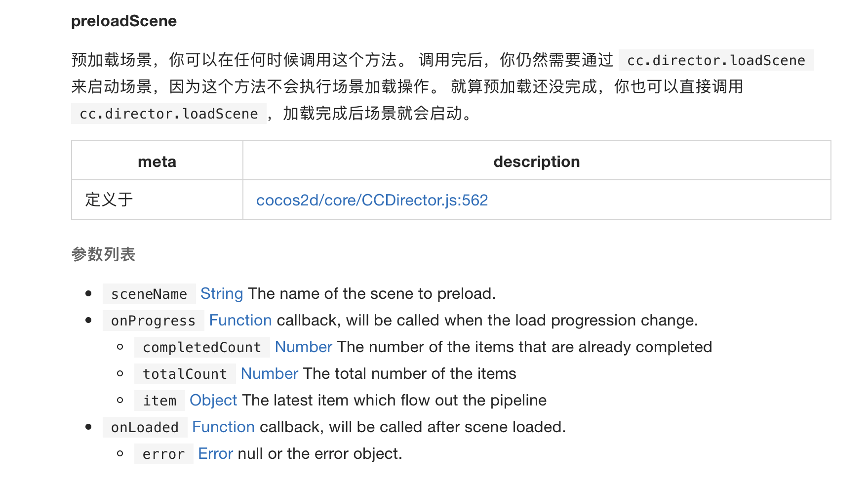Open the Function type link beside onProgress

(240, 321)
